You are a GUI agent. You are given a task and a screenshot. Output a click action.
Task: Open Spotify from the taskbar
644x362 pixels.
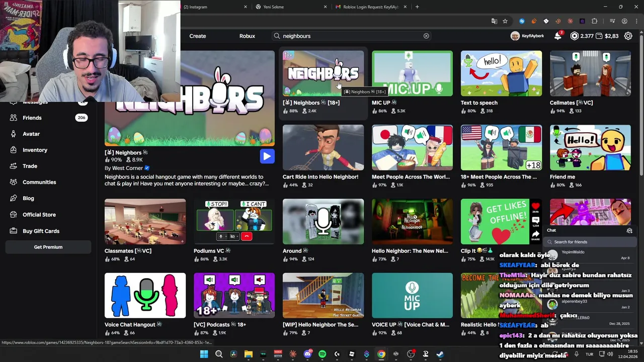[322, 354]
